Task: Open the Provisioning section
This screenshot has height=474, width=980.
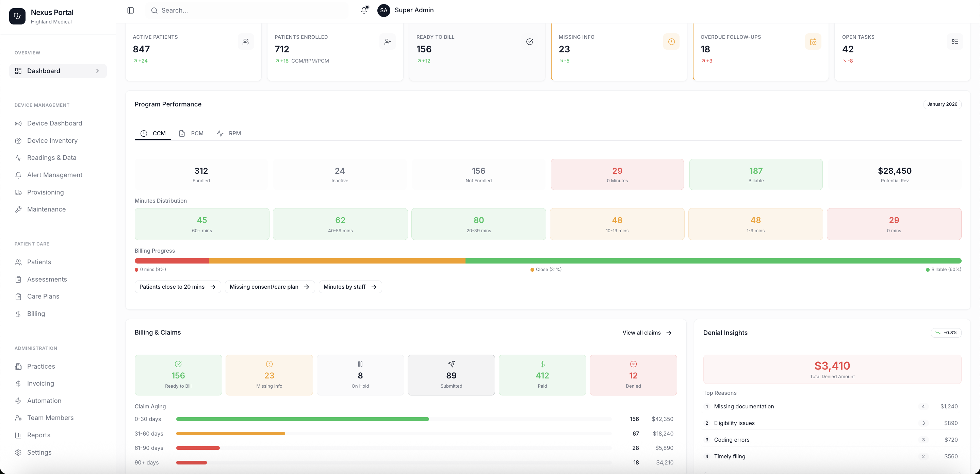Action: click(45, 192)
